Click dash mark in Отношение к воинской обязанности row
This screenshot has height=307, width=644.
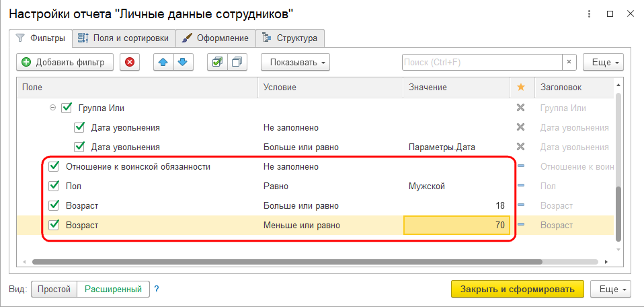tap(521, 166)
